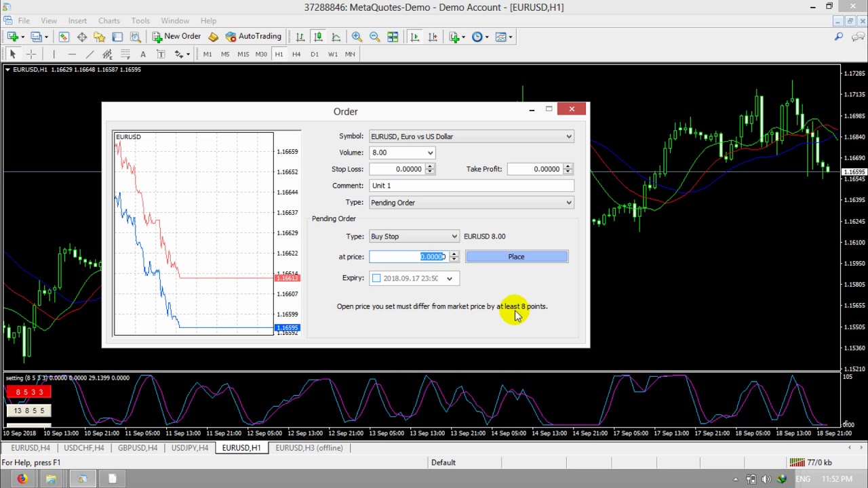Open the File menu
Screen dimensions: 868x488
click(23, 21)
